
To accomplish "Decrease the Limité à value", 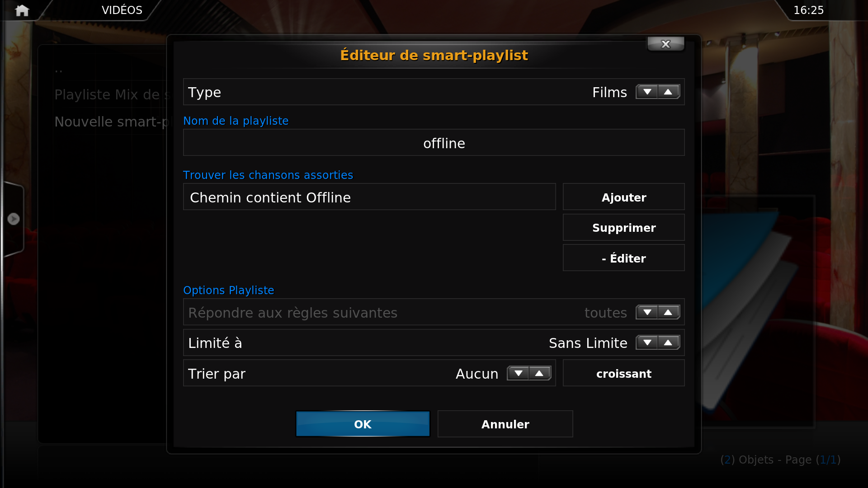I will (x=647, y=343).
